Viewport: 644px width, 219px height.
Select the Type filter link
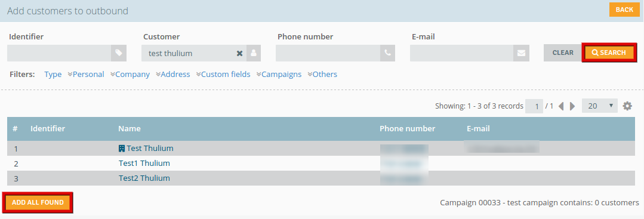point(53,75)
